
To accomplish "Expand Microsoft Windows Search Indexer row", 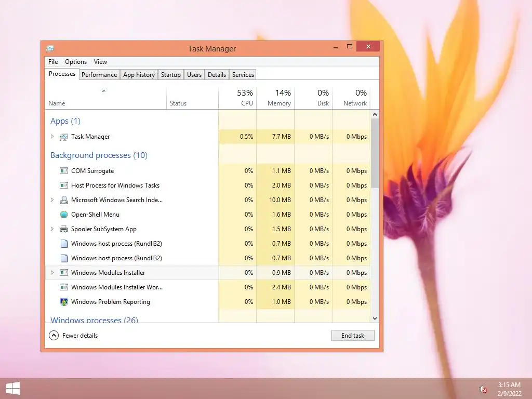I will pos(52,200).
